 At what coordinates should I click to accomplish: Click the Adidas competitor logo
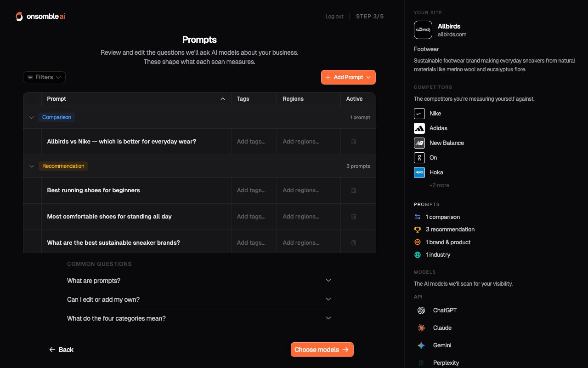pyautogui.click(x=419, y=128)
